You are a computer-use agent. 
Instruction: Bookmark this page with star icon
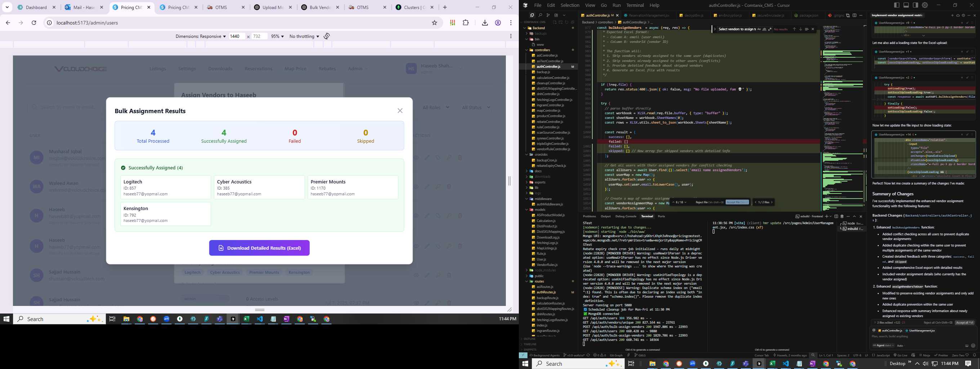[x=435, y=23]
